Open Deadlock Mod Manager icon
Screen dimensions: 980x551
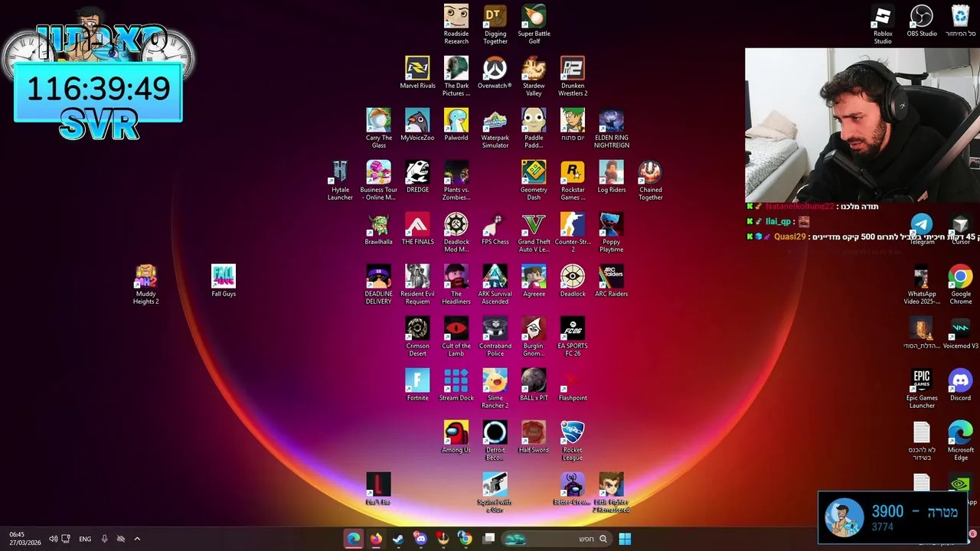[x=456, y=233]
